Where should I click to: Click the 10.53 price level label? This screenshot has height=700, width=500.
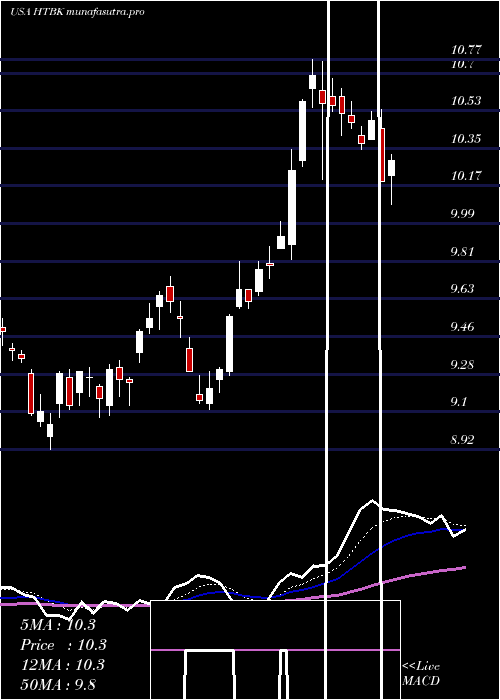pyautogui.click(x=466, y=101)
